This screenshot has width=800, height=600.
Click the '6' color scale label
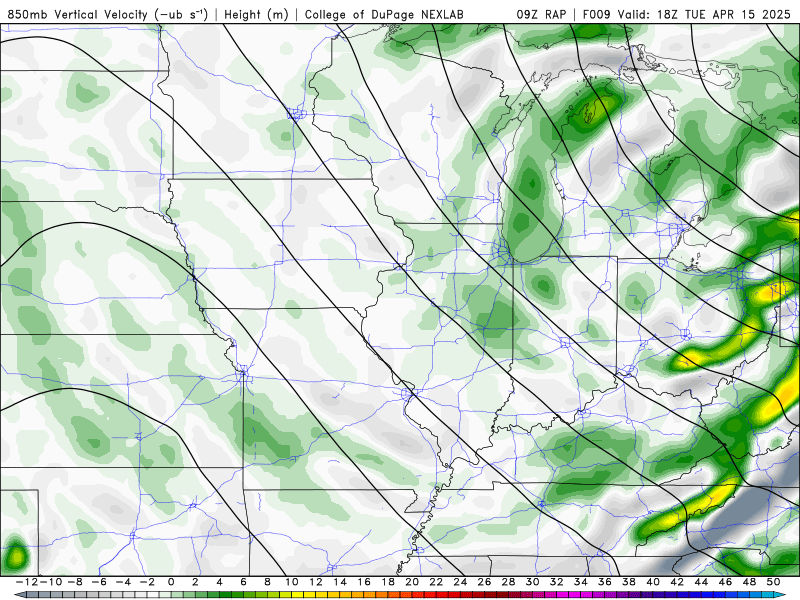243,582
